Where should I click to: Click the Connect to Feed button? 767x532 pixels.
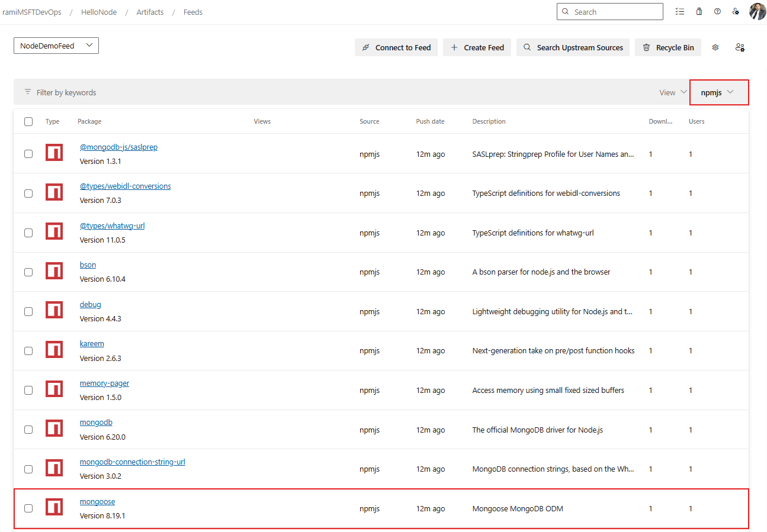(396, 47)
